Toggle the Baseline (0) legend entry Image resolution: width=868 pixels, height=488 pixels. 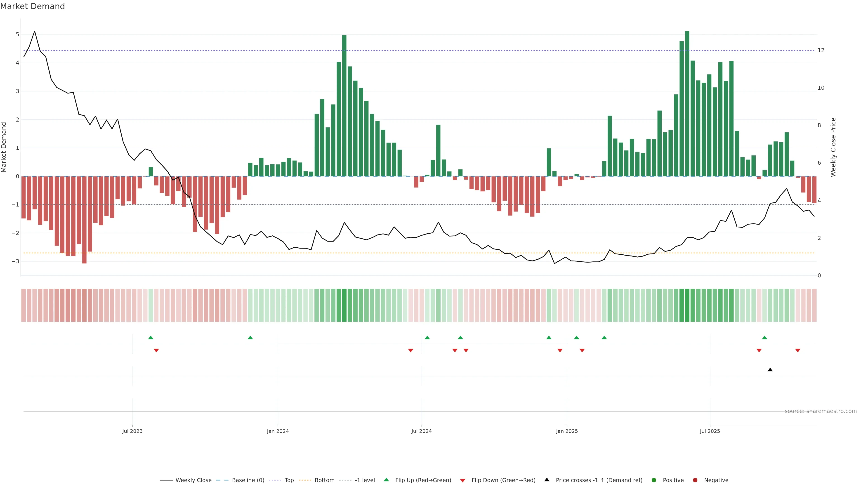pyautogui.click(x=248, y=480)
